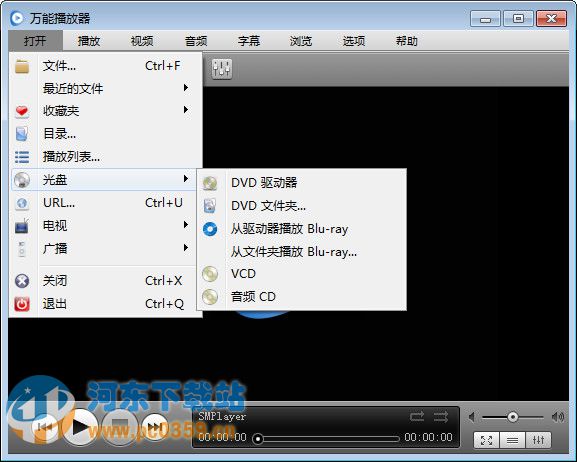Click the blue Blu-ray disc icon
This screenshot has height=462, width=577.
click(x=210, y=229)
